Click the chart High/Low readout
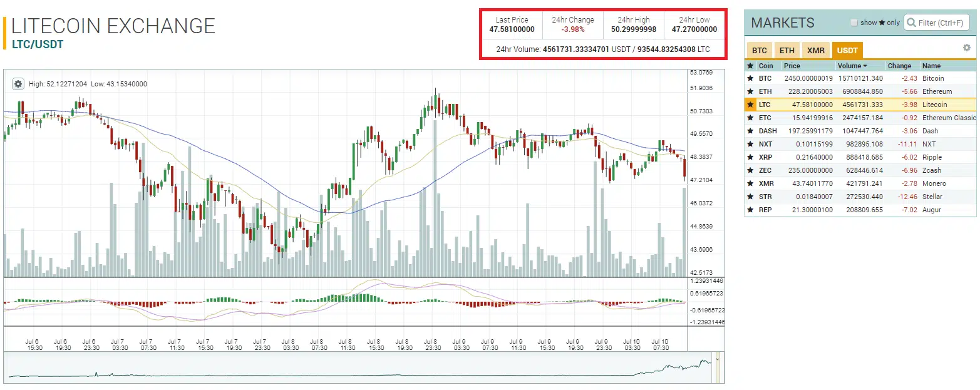The image size is (980, 390). pos(88,84)
